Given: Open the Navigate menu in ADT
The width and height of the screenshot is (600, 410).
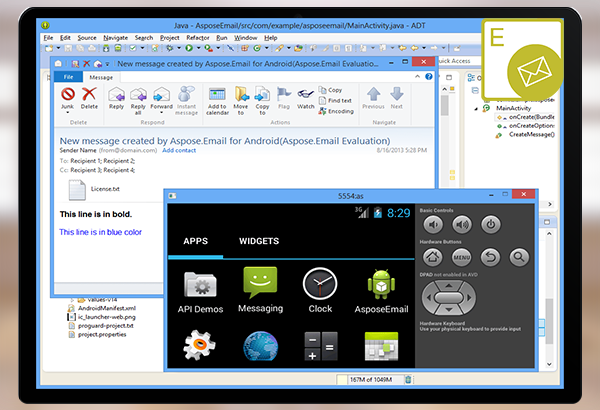Looking at the screenshot, I should [116, 38].
